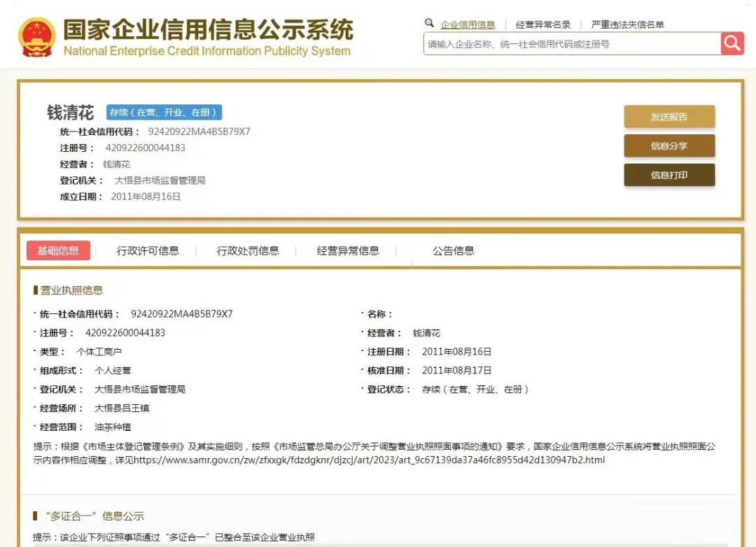
Task: Click the 信息分享 button
Action: 669,146
